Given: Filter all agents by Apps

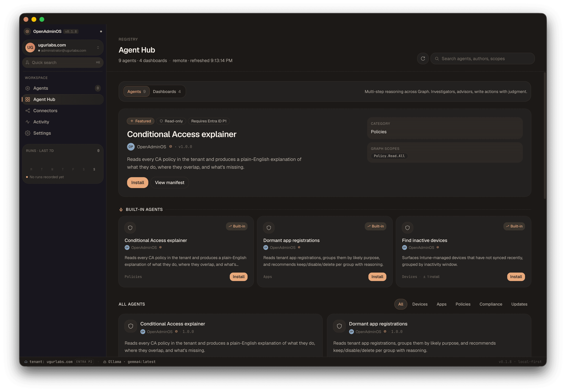Looking at the screenshot, I should (442, 304).
